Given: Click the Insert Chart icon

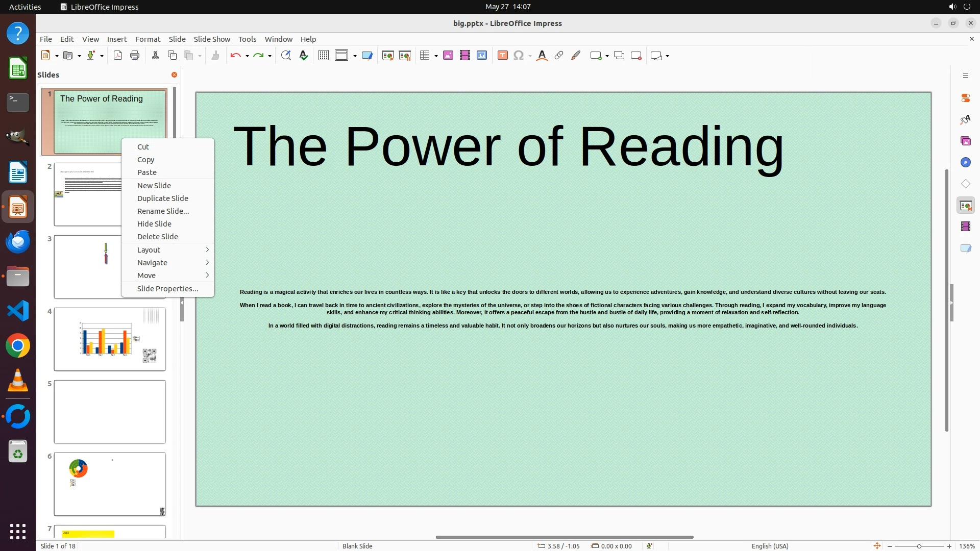Looking at the screenshot, I should pyautogui.click(x=482, y=56).
